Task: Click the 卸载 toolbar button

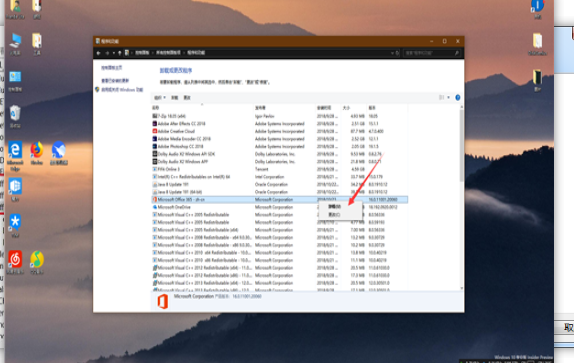Action: [x=175, y=98]
